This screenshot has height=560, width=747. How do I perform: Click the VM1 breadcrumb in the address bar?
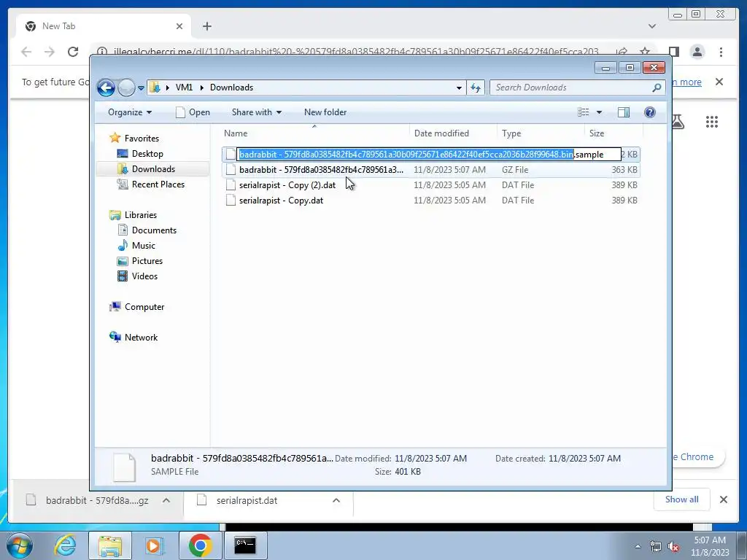pyautogui.click(x=184, y=87)
